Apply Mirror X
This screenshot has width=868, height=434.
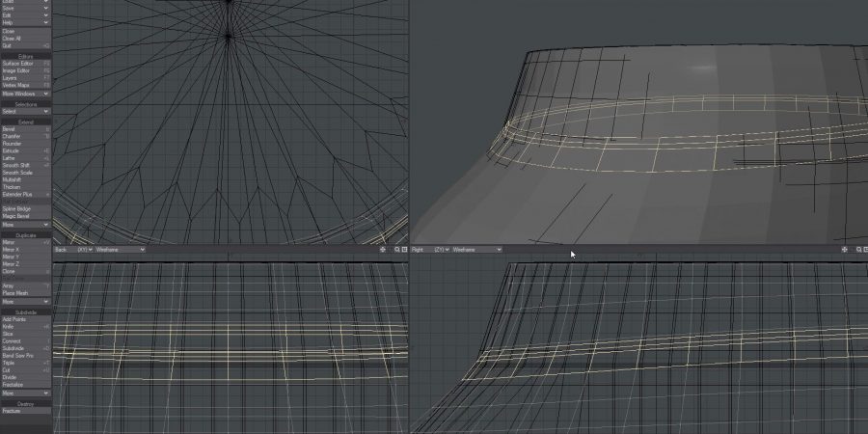25,250
